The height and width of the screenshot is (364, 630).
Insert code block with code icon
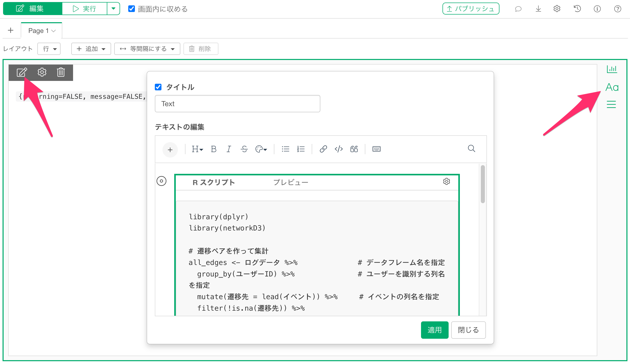[x=339, y=149]
